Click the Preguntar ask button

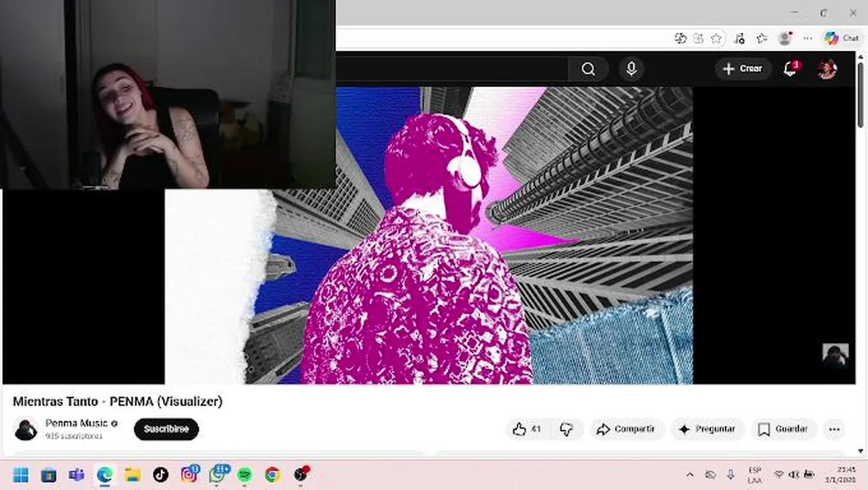coord(707,429)
